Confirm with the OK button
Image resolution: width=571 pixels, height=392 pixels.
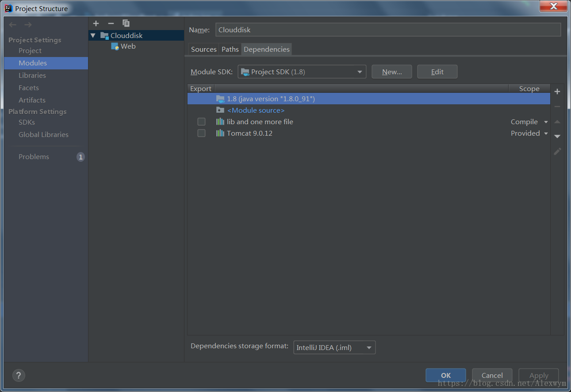click(446, 375)
